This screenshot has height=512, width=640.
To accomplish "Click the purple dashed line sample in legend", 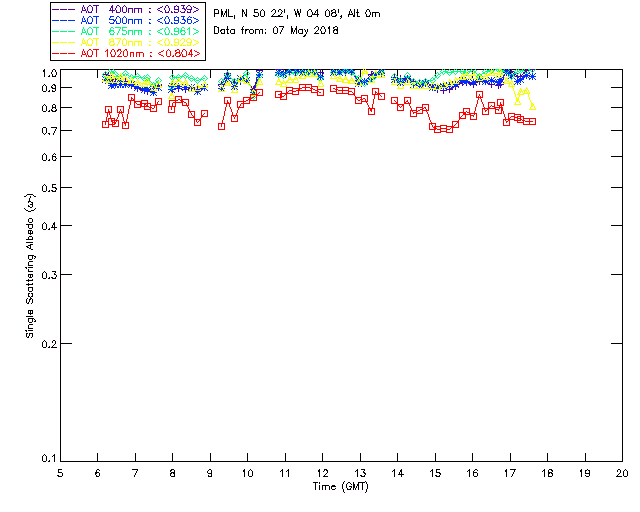I will coord(64,9).
